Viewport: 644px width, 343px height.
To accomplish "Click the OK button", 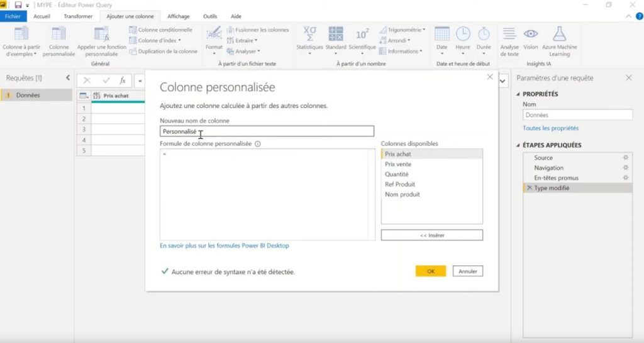I will point(431,271).
